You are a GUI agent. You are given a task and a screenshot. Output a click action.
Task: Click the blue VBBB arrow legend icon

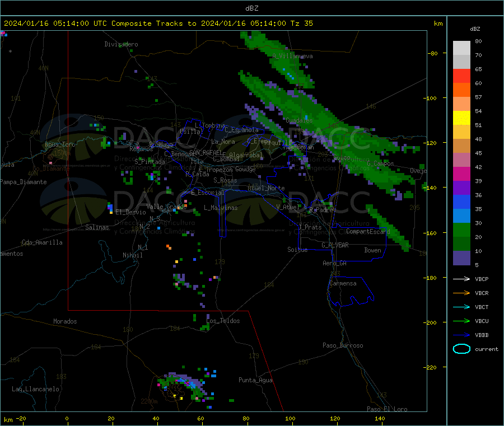point(461,335)
